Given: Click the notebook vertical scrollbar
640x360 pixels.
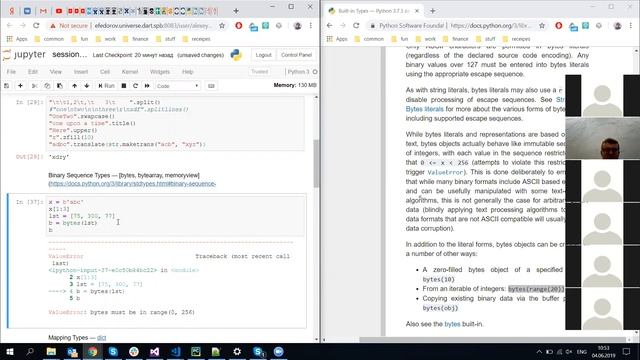Looking at the screenshot, I should pyautogui.click(x=316, y=163).
